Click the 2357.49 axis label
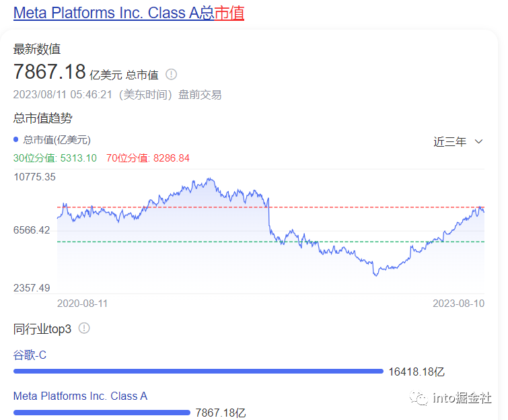The height and width of the screenshot is (420, 508). pos(32,288)
